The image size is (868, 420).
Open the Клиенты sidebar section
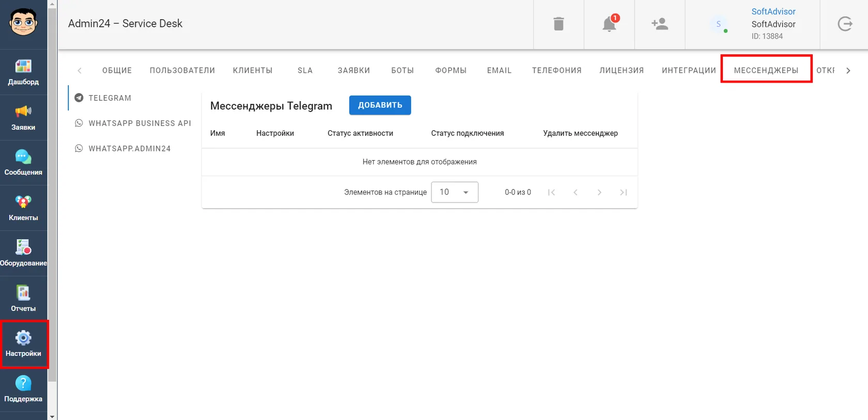(23, 208)
